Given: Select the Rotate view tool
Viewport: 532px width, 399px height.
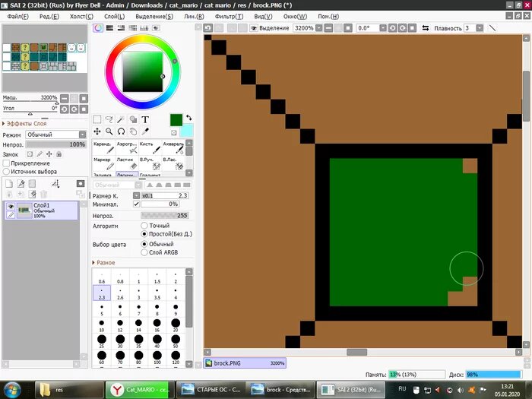Looking at the screenshot, I should coord(121,131).
